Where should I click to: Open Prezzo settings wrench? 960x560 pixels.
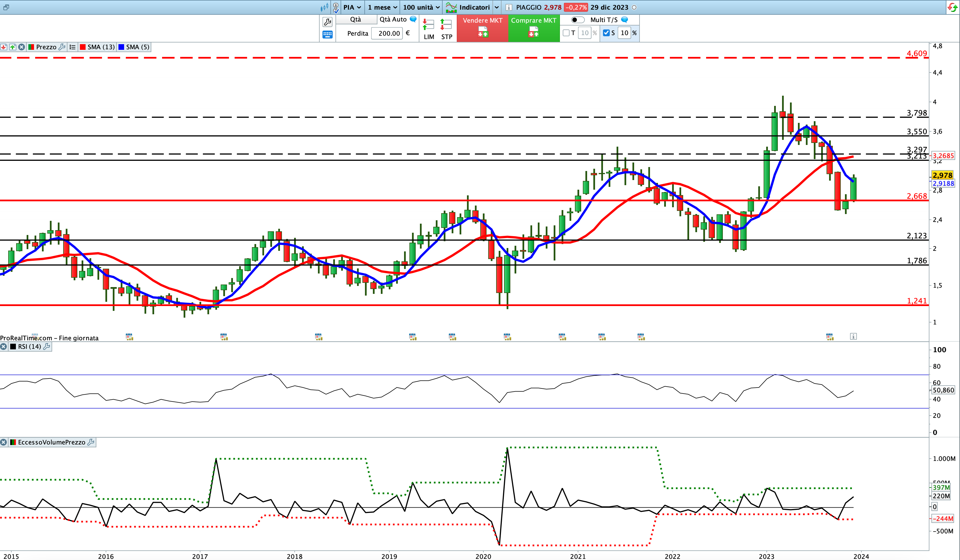(x=62, y=47)
